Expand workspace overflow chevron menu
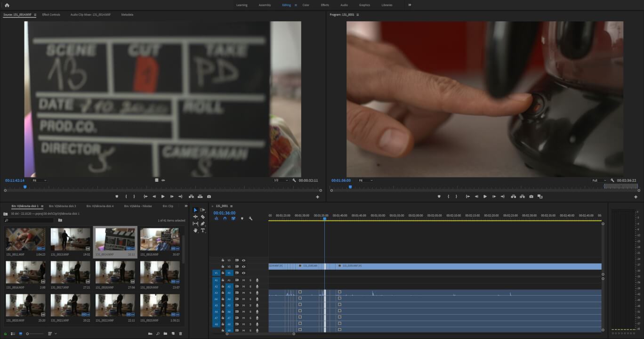This screenshot has width=644, height=339. tap(410, 5)
